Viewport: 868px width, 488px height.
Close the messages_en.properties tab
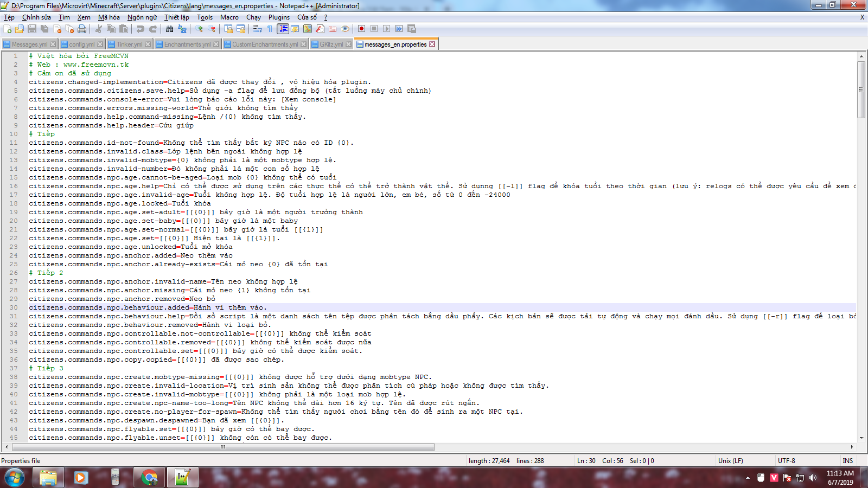click(x=432, y=44)
